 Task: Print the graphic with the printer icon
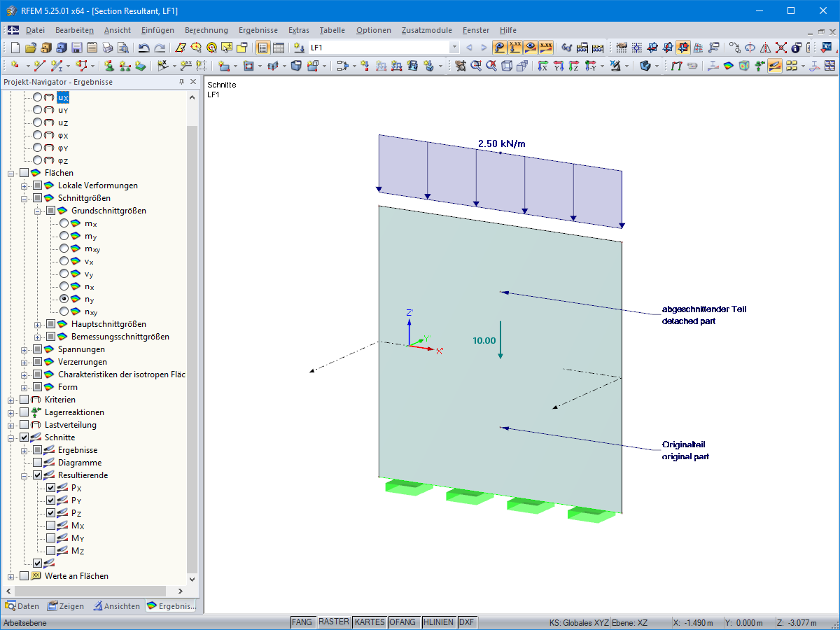tap(107, 48)
